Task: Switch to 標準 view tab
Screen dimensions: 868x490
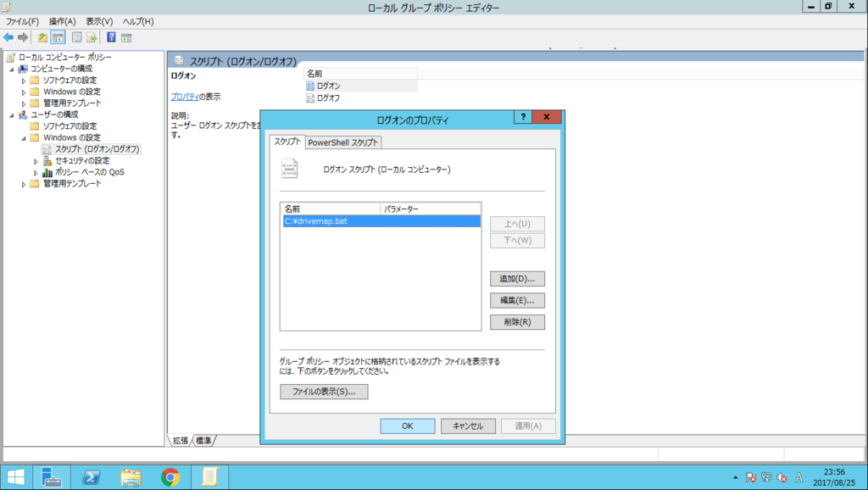Action: point(203,441)
